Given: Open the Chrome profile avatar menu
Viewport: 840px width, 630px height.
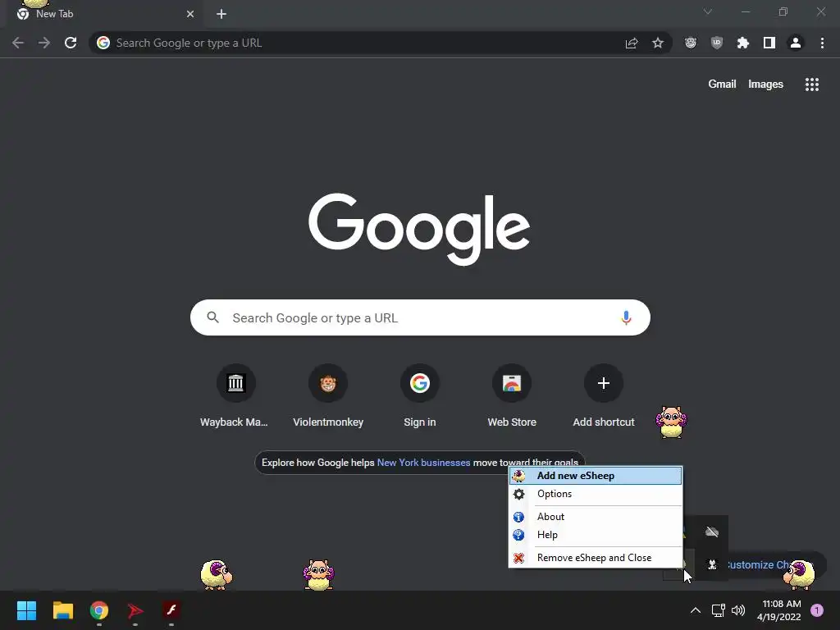Looking at the screenshot, I should point(796,43).
